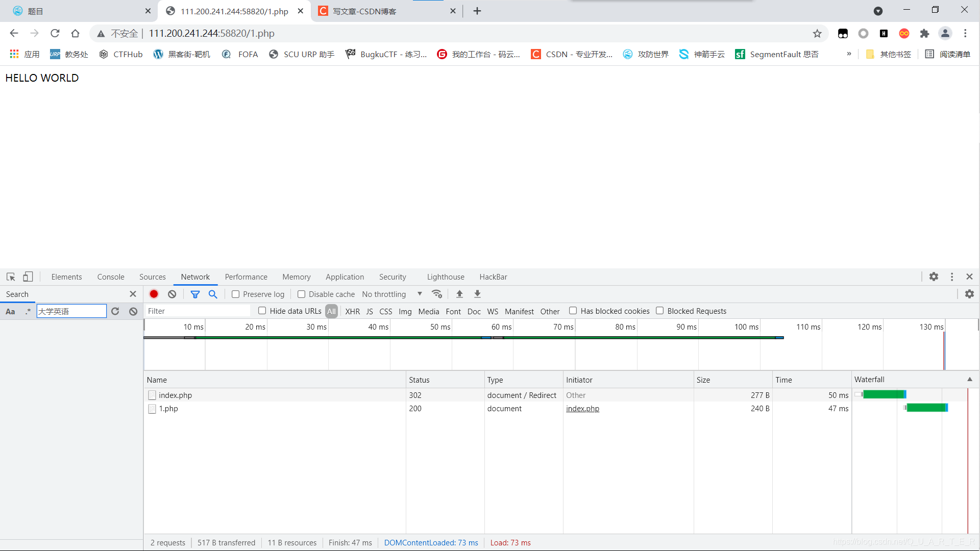980x551 pixels.
Task: Clear the network log
Action: [x=172, y=294]
